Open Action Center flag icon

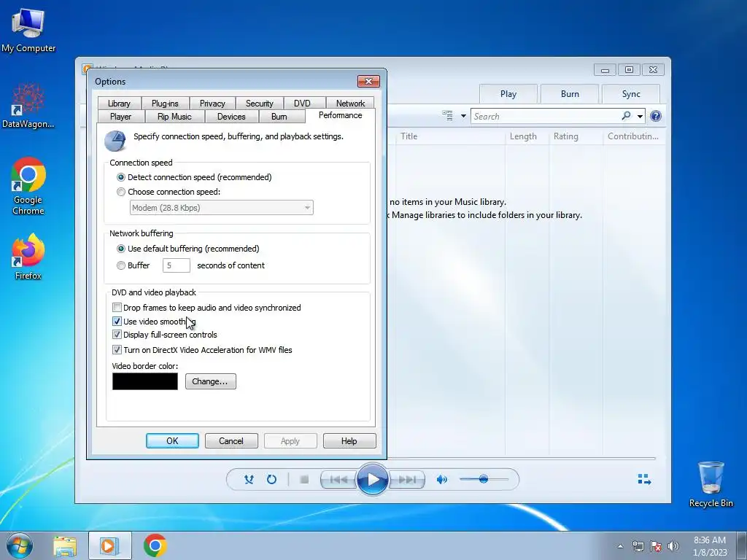(x=656, y=546)
